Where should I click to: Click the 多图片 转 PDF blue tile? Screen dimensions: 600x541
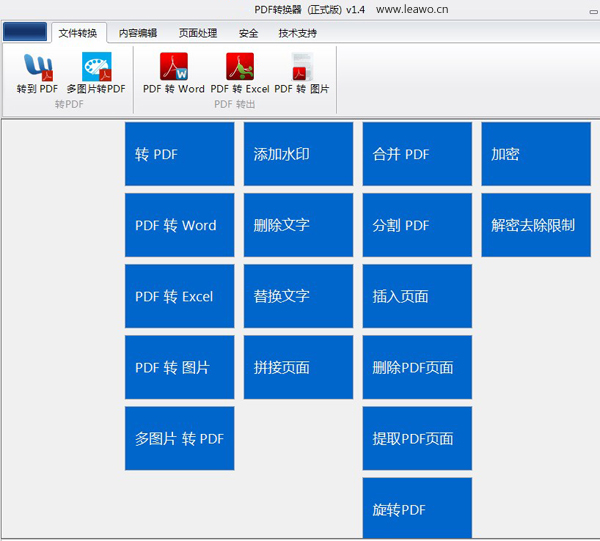[179, 438]
